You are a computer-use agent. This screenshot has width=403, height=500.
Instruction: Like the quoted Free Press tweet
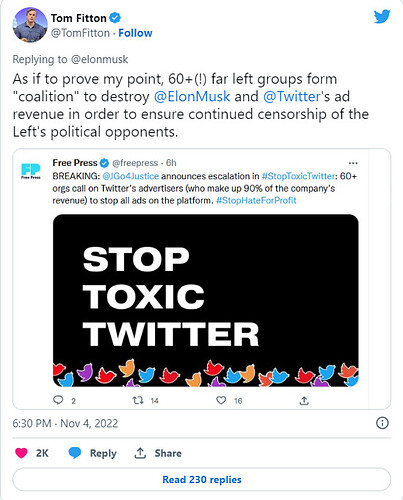[x=221, y=400]
